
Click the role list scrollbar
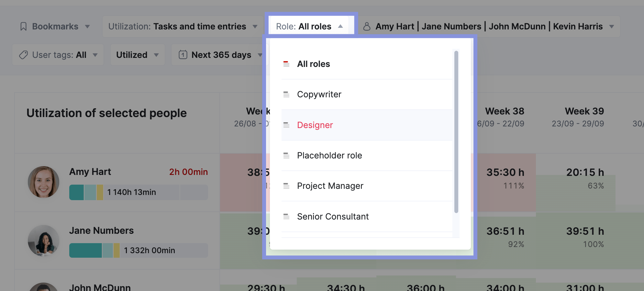pyautogui.click(x=456, y=132)
